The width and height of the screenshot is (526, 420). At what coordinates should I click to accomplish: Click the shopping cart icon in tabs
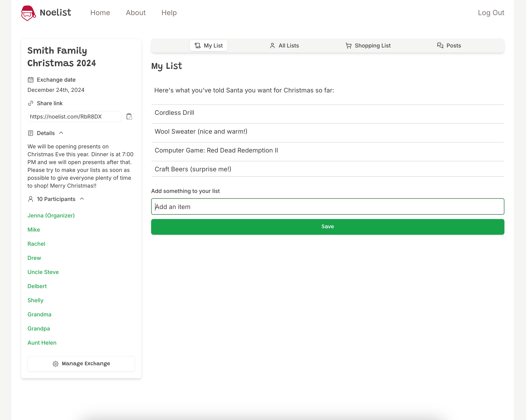(348, 46)
